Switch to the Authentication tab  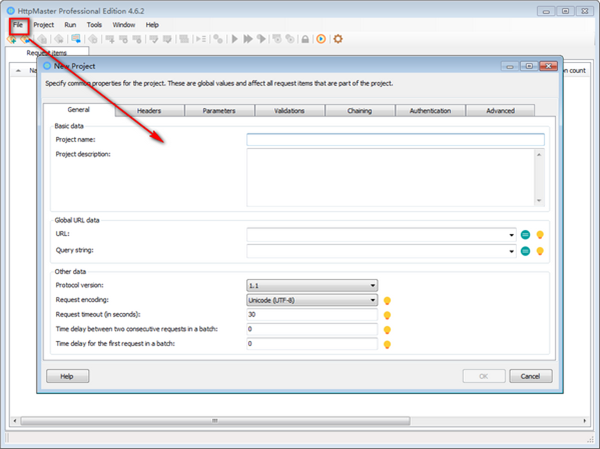(x=430, y=111)
